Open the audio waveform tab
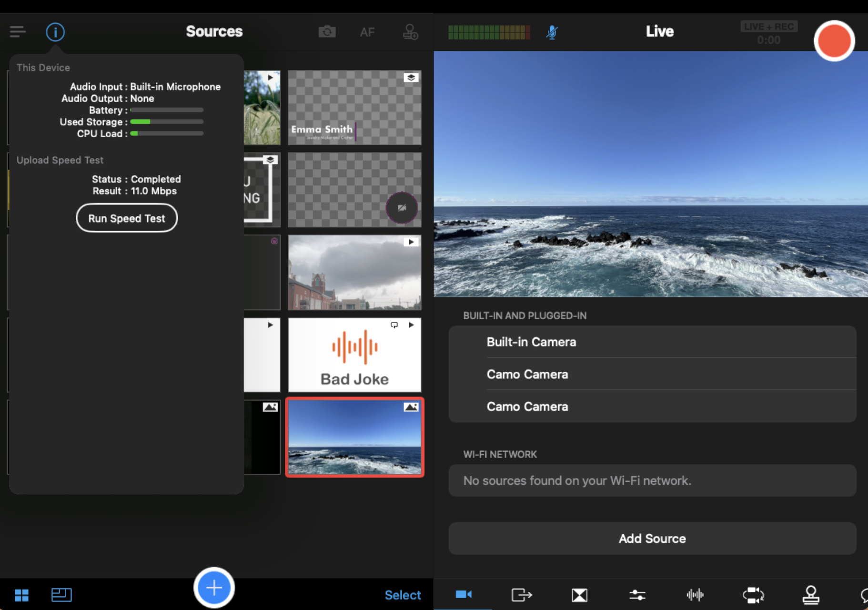 pos(695,595)
